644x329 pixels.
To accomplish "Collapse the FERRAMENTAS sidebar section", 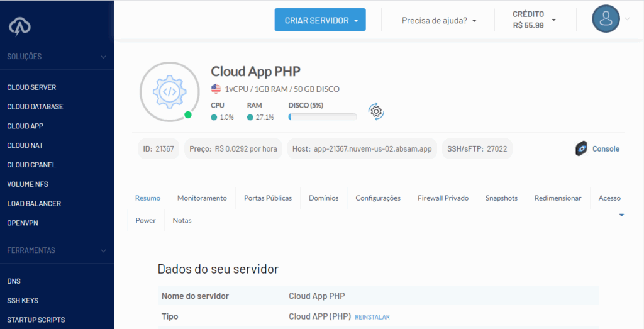I will click(x=103, y=250).
